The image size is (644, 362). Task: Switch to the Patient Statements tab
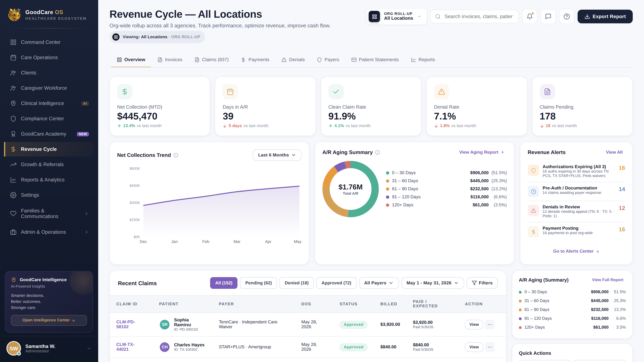[375, 60]
